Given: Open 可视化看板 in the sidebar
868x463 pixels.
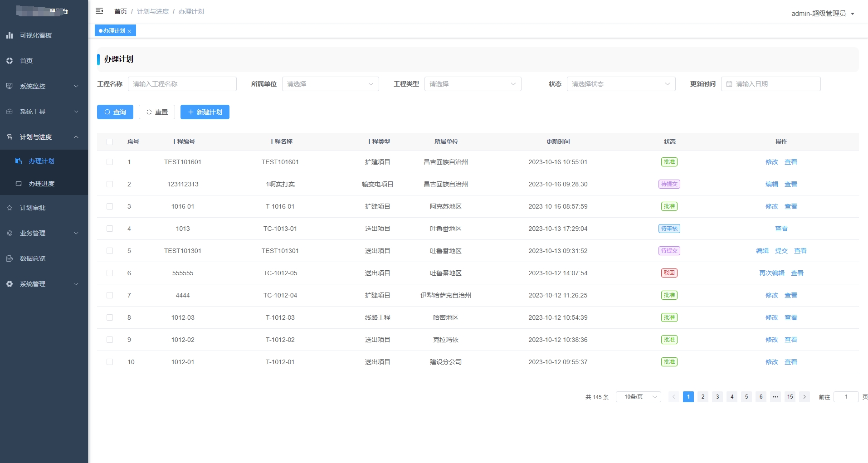Looking at the screenshot, I should click(44, 35).
